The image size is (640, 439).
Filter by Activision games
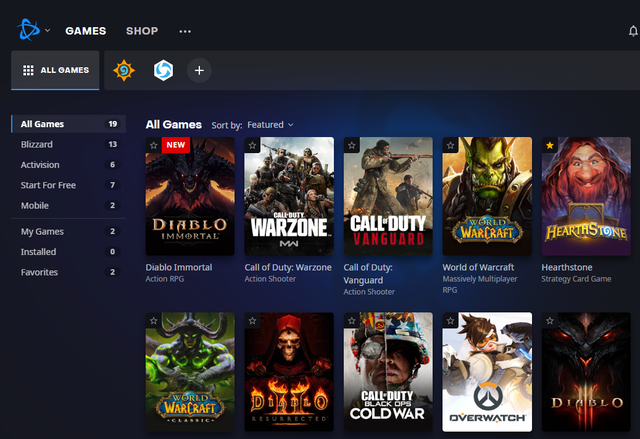click(x=69, y=165)
